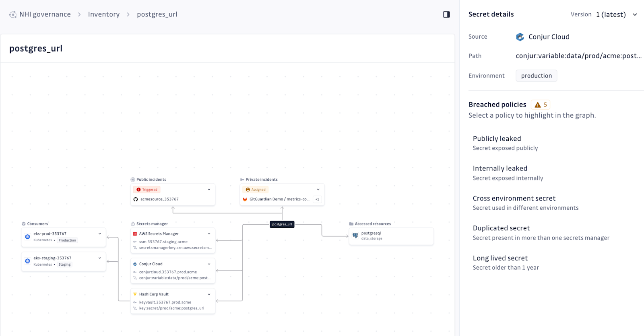Expand the Public incidents card chevron
This screenshot has width=644, height=336.
(x=209, y=190)
